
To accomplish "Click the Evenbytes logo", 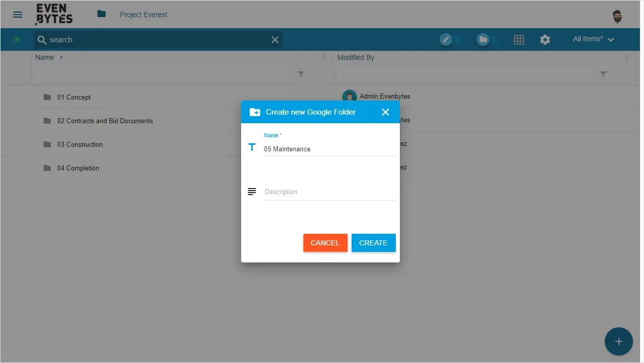I will click(x=54, y=14).
